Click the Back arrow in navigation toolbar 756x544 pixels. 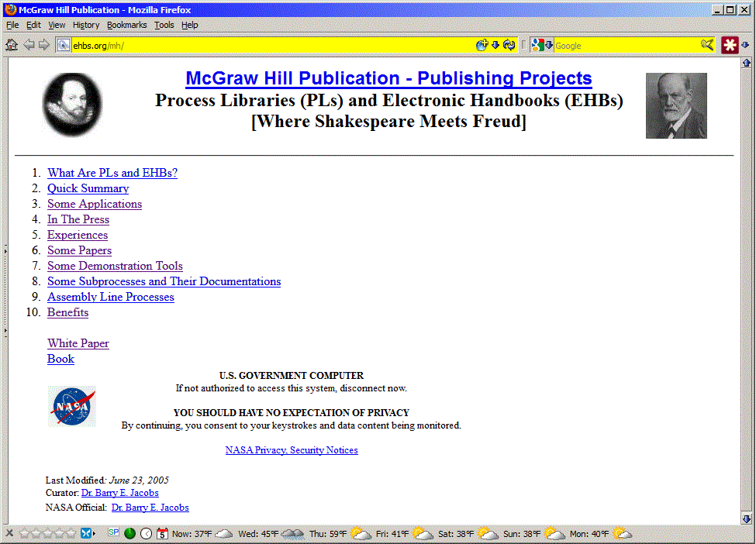tap(29, 45)
